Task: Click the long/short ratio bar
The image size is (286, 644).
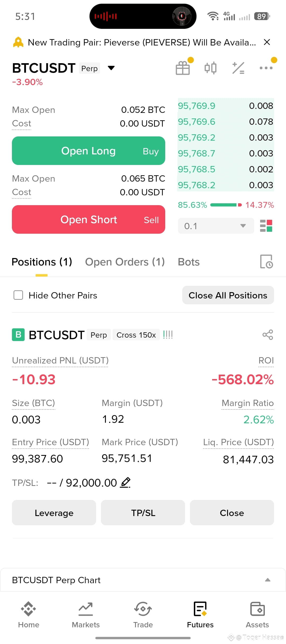Action: click(x=226, y=205)
